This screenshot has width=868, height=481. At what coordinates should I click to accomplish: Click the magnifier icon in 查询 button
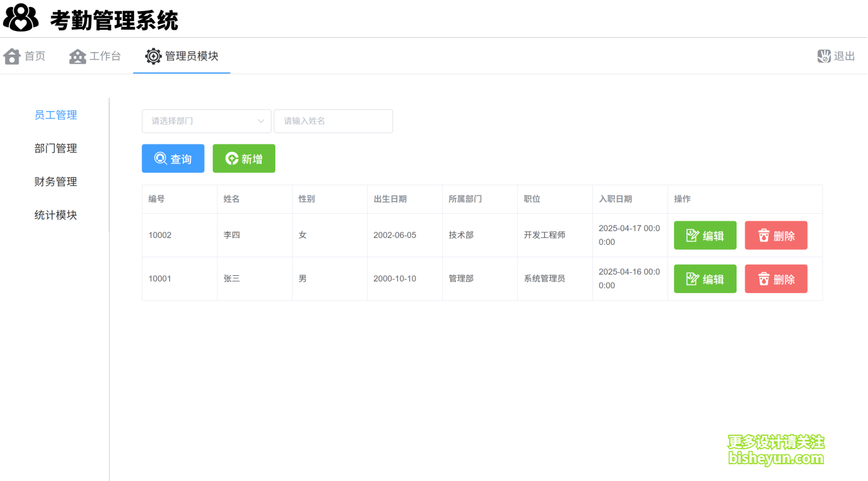[x=161, y=159]
